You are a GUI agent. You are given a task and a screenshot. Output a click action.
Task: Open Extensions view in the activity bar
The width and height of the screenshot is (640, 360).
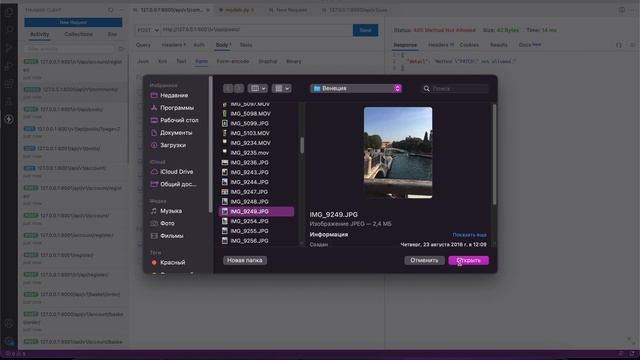[x=9, y=84]
